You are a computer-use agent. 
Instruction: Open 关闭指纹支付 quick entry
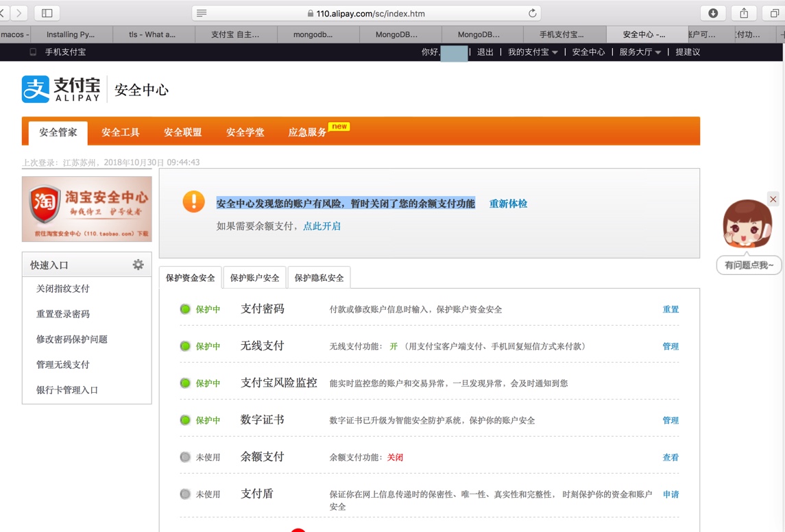click(63, 289)
